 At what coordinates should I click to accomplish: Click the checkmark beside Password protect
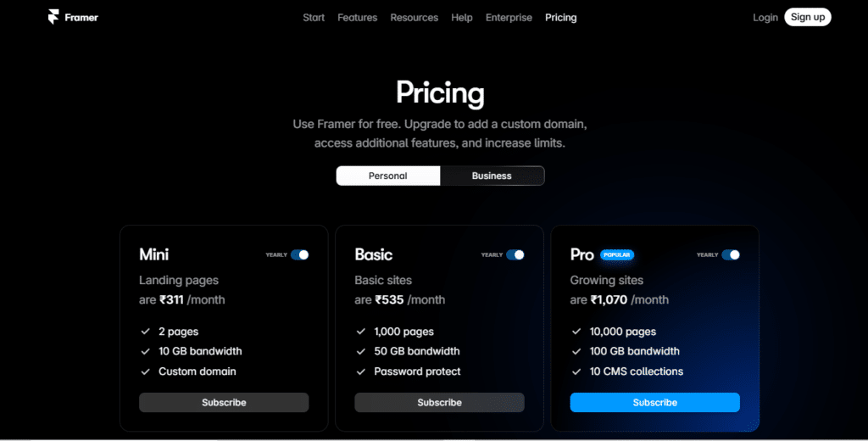pyautogui.click(x=361, y=371)
